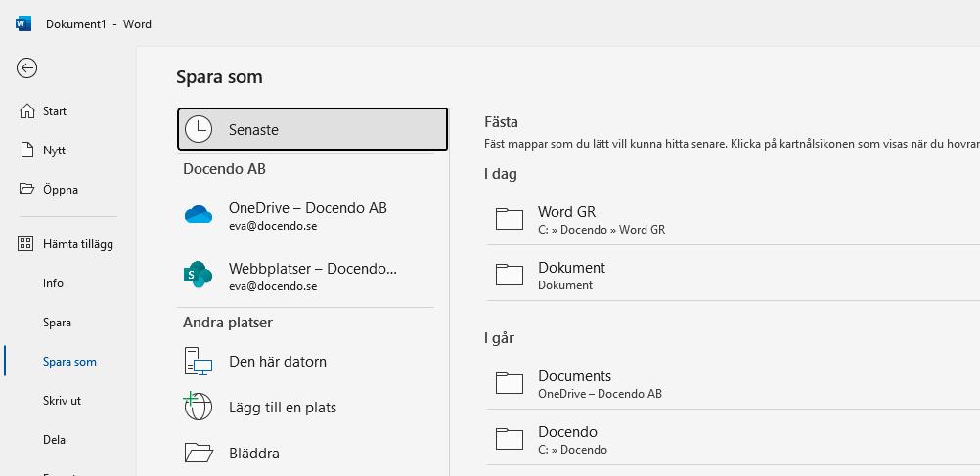Click the folder icon beside Dokument
This screenshot has height=476, width=980.
(510, 275)
